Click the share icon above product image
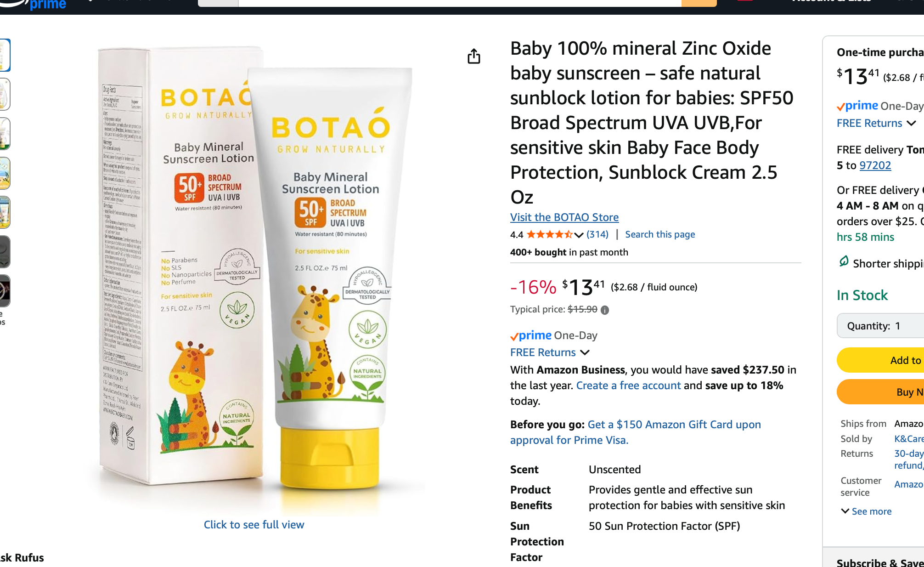The height and width of the screenshot is (567, 924). [473, 57]
